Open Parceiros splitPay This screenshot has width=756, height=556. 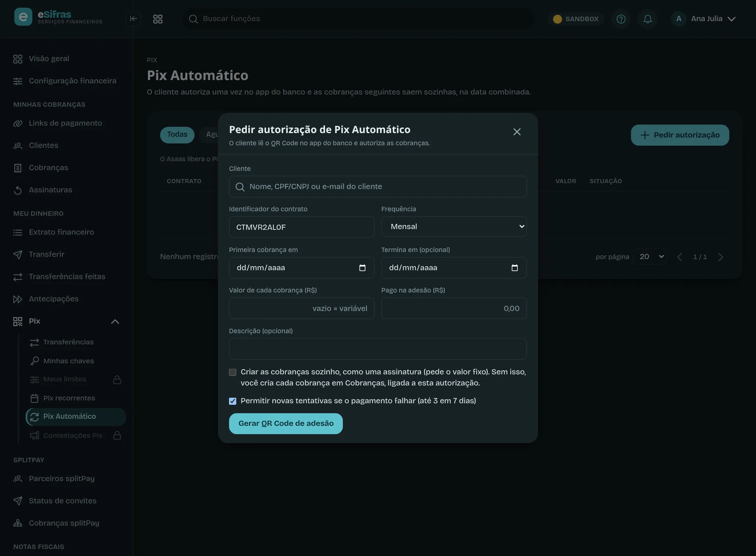pos(66,479)
